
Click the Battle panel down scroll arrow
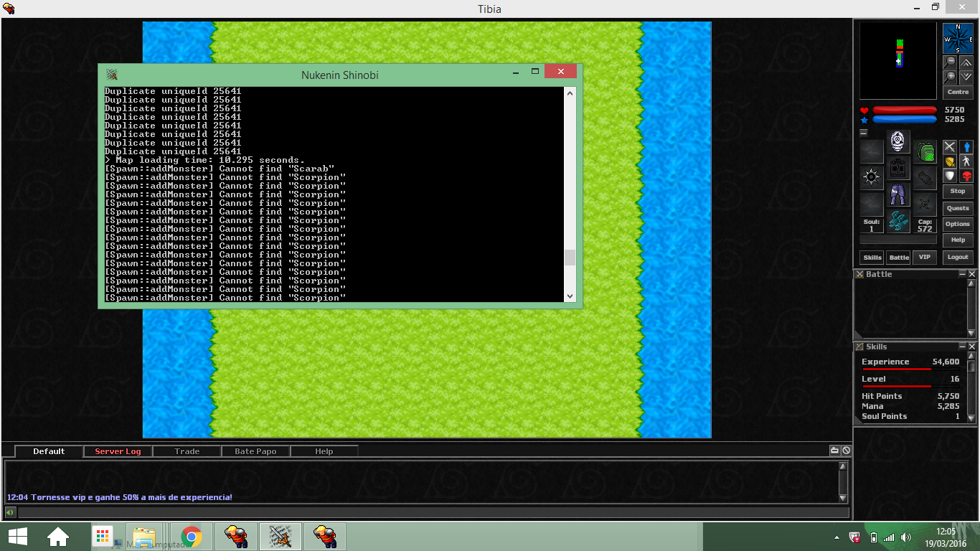click(972, 335)
